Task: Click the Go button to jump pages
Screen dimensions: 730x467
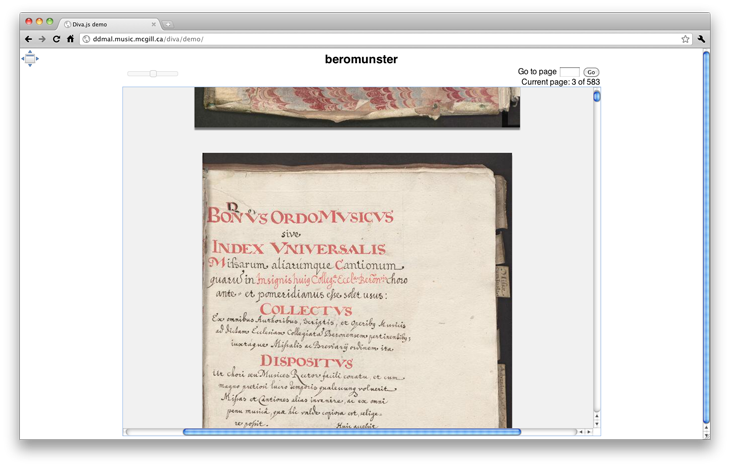Action: coord(591,72)
